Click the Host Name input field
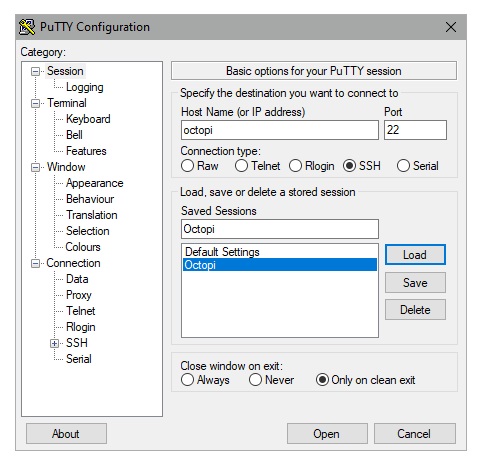This screenshot has height=464, width=477. [280, 130]
